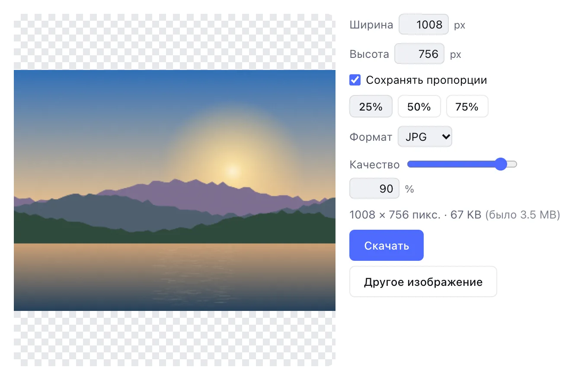Click the "Формат" label

click(371, 137)
